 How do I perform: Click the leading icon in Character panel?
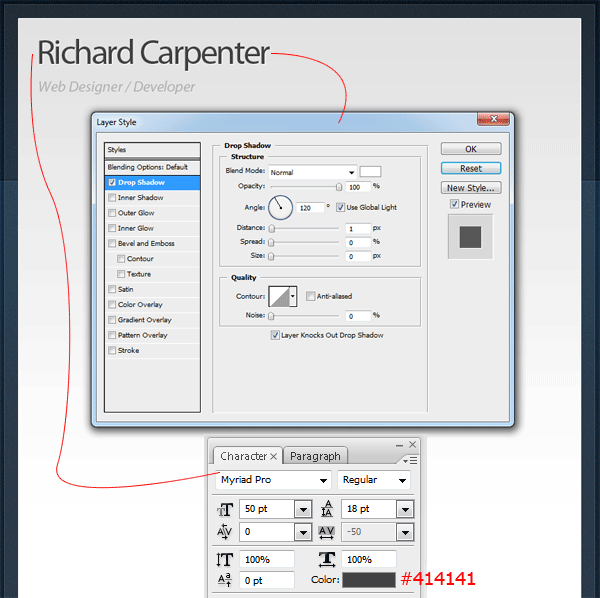pos(327,509)
